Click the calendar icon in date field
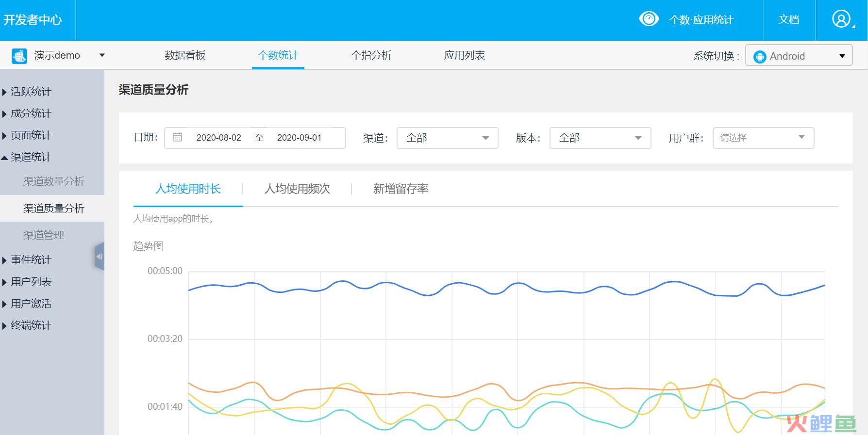The height and width of the screenshot is (435, 868). click(x=178, y=137)
